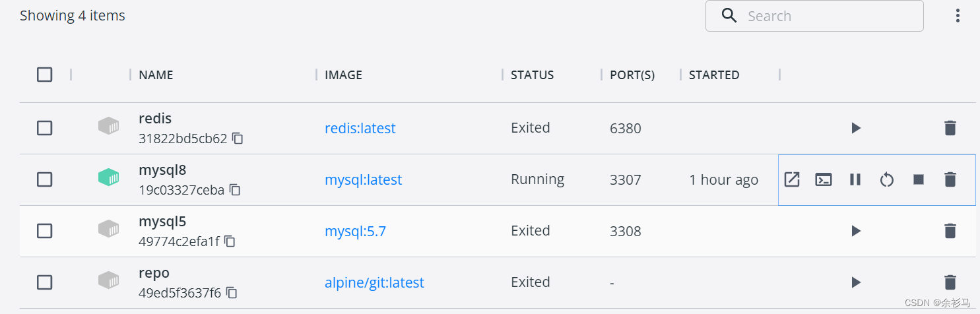The height and width of the screenshot is (314, 980).
Task: Sort containers by STATUS column
Action: pos(532,75)
